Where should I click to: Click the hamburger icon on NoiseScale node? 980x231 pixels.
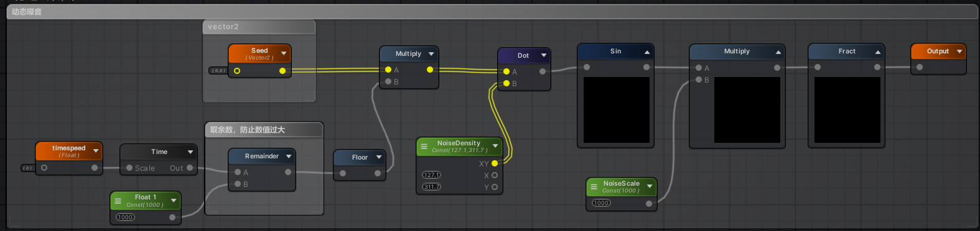click(594, 187)
